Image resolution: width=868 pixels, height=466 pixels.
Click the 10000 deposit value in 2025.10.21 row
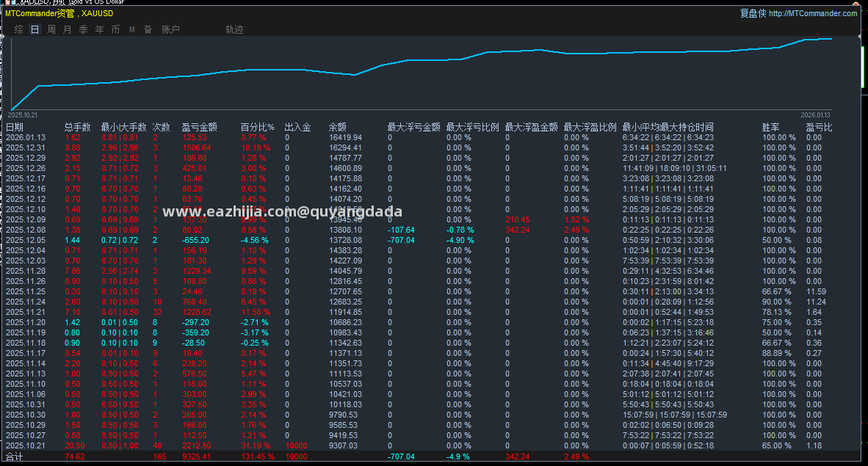click(x=296, y=446)
